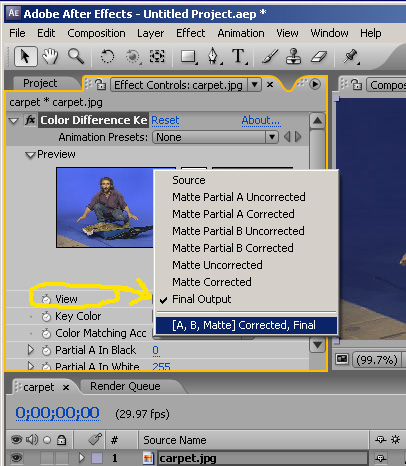Toggle Key Color stopwatch

click(x=46, y=316)
